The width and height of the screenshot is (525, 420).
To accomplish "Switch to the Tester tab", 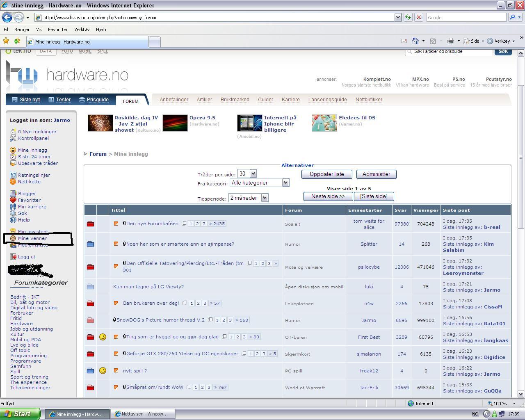I will [59, 100].
